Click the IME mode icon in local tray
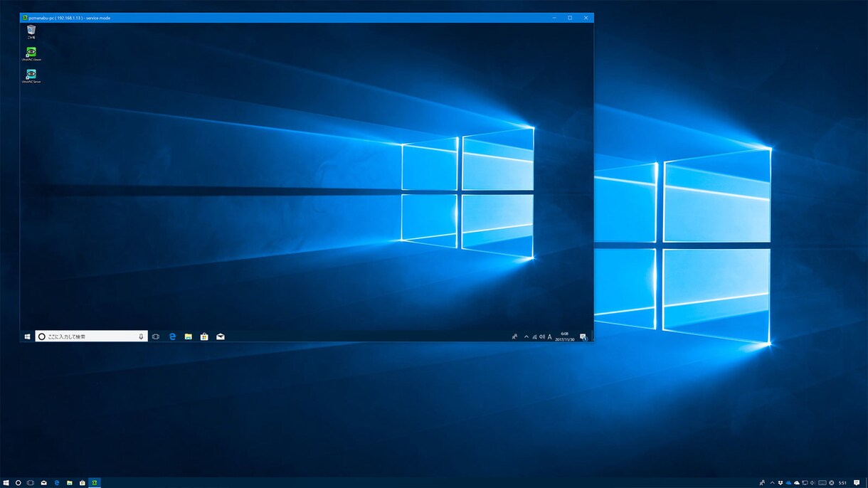 (x=832, y=483)
